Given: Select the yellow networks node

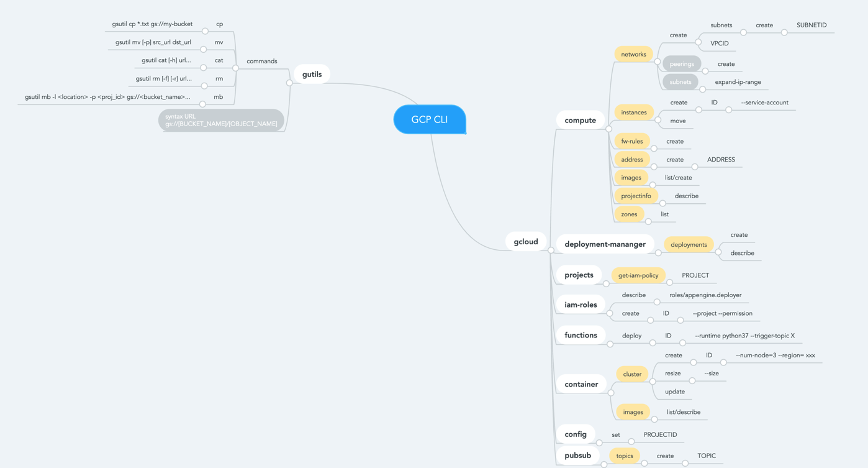Looking at the screenshot, I should (x=633, y=54).
